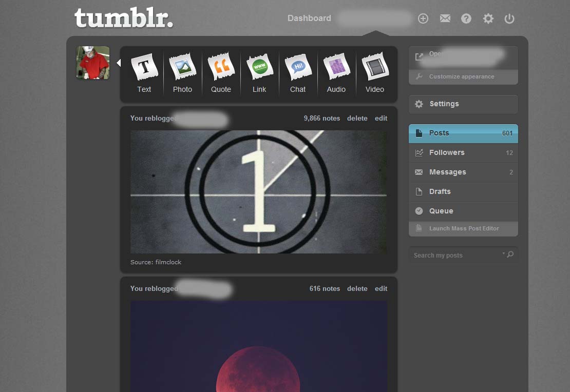Click the Settings gear icon in sidebar

(419, 104)
